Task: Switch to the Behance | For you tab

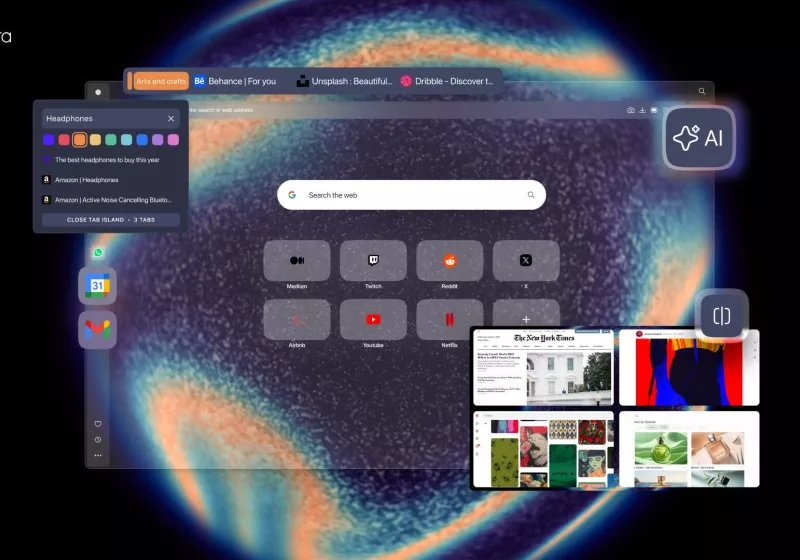Action: pyautogui.click(x=236, y=81)
